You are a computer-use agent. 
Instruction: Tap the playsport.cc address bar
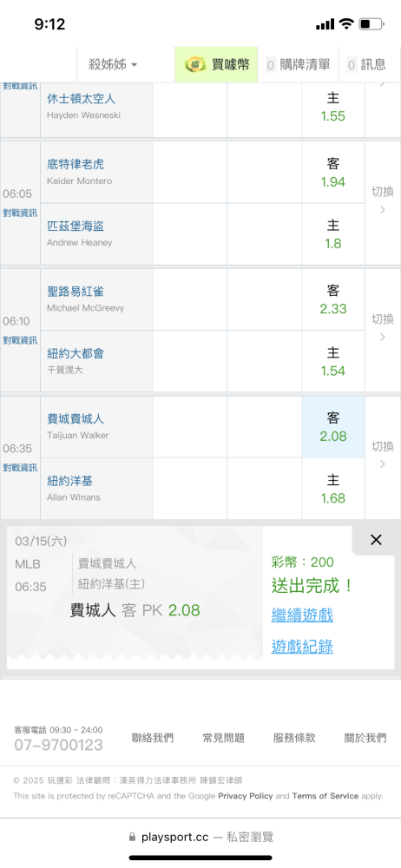200,837
